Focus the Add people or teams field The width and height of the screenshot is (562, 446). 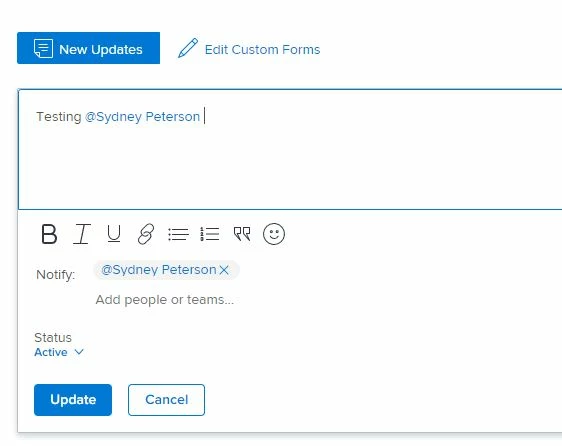165,300
